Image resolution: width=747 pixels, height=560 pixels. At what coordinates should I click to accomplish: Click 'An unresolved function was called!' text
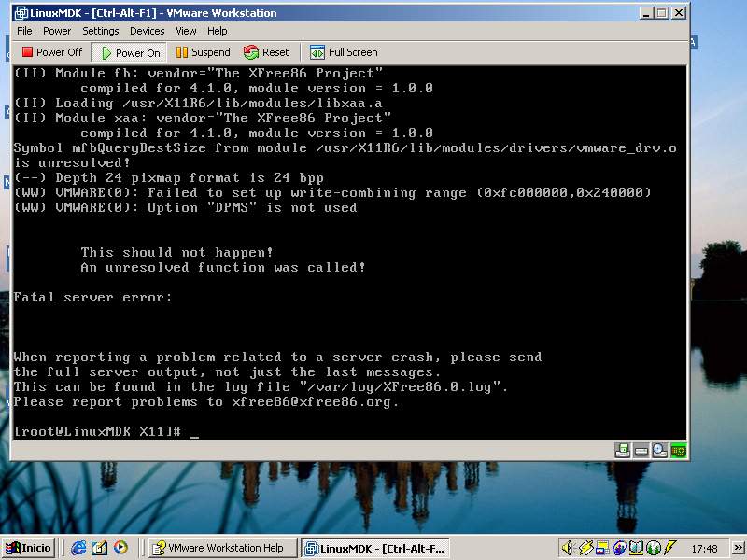222,268
